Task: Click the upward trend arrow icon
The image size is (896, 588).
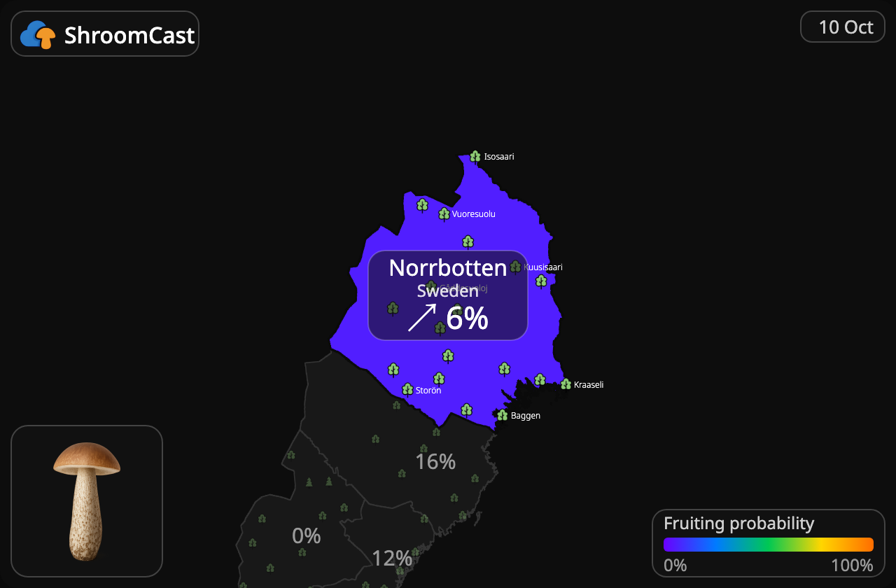Action: (422, 318)
